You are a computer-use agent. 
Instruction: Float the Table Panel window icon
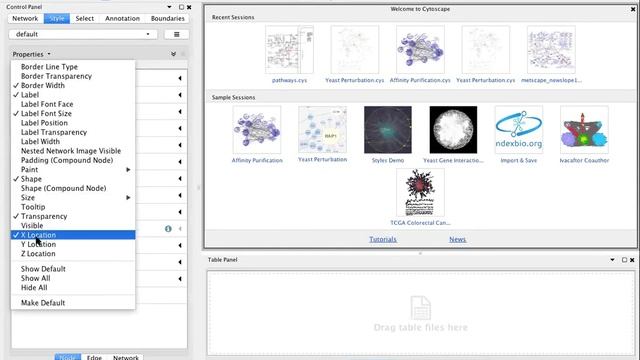point(624,260)
